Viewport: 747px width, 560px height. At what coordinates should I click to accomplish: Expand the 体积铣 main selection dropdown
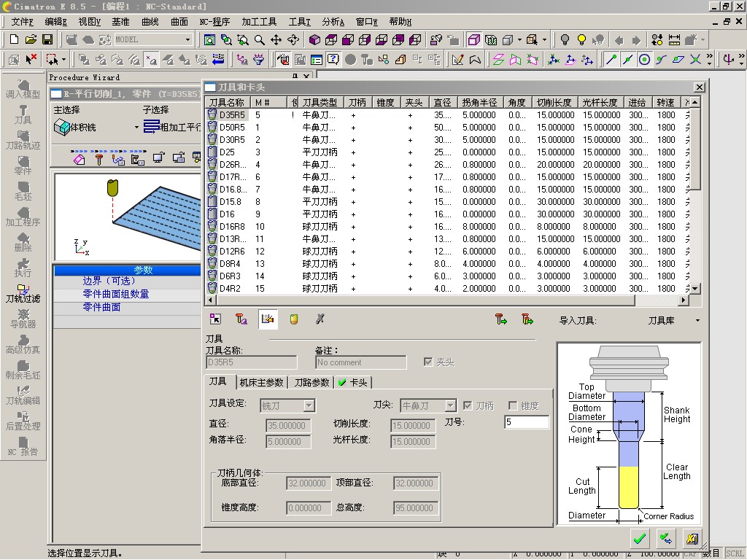pyautogui.click(x=136, y=127)
